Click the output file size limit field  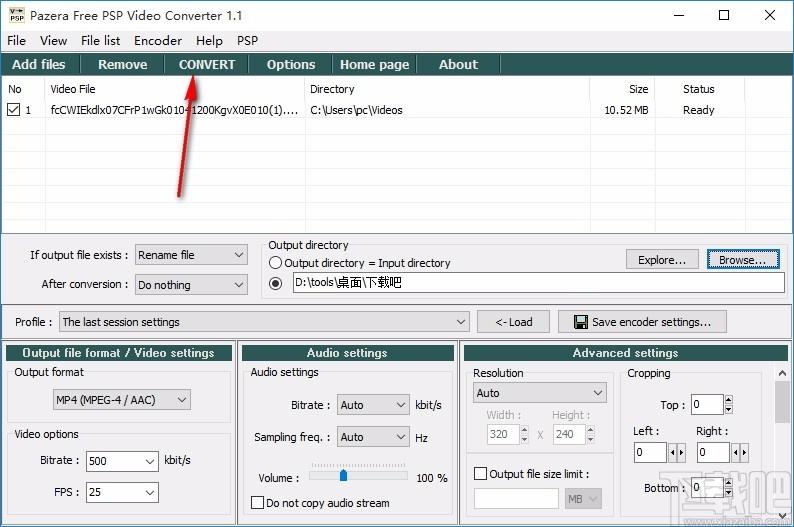(516, 499)
